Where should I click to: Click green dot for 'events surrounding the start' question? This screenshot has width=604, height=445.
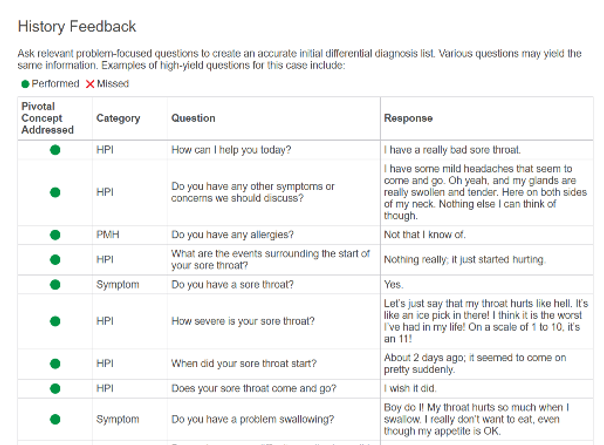55,260
